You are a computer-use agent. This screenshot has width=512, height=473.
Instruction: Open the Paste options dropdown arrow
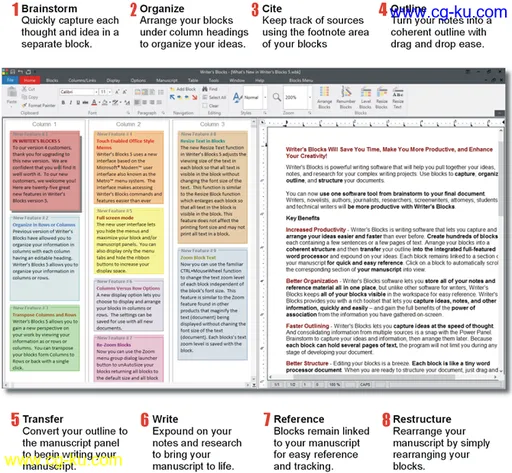(12, 107)
